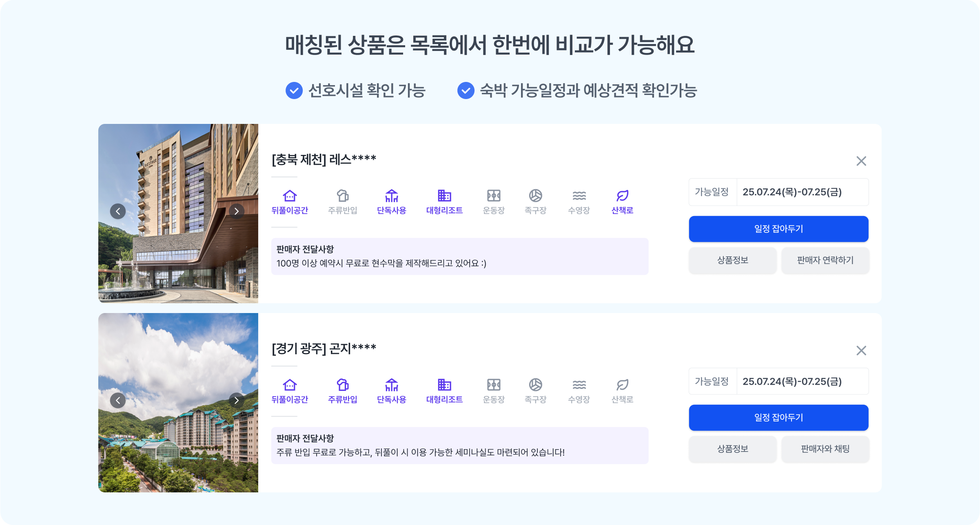980x525 pixels.
Task: Click the 수영장 wave icon in the 광주 listing
Action: [x=579, y=385]
